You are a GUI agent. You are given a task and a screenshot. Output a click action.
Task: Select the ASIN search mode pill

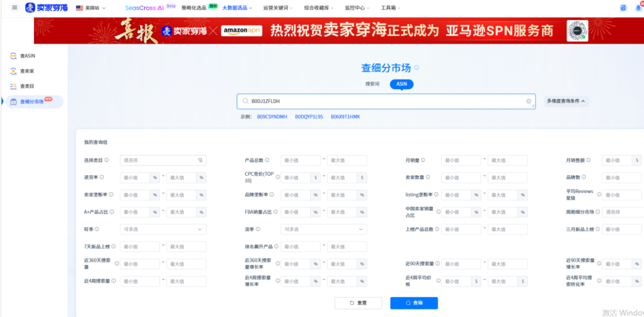pos(401,84)
